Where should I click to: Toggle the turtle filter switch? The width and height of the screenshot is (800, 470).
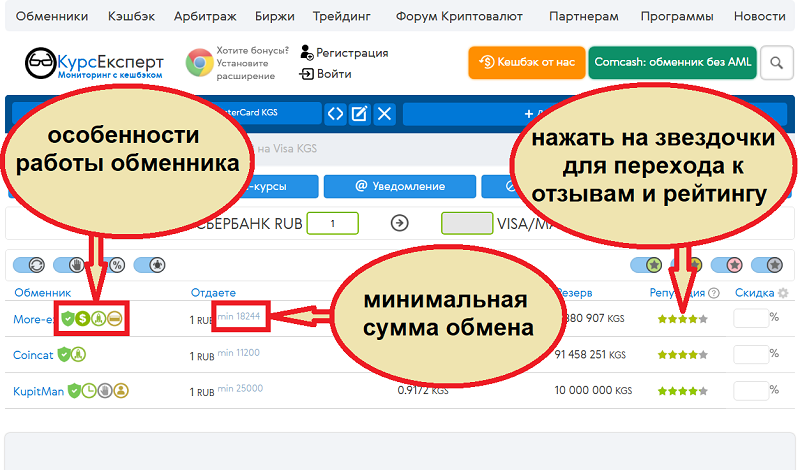click(149, 265)
